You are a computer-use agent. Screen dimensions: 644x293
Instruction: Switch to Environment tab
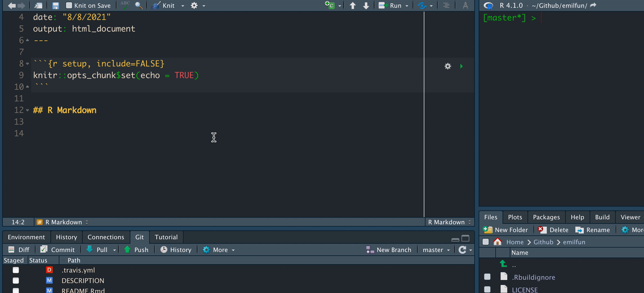[26, 237]
